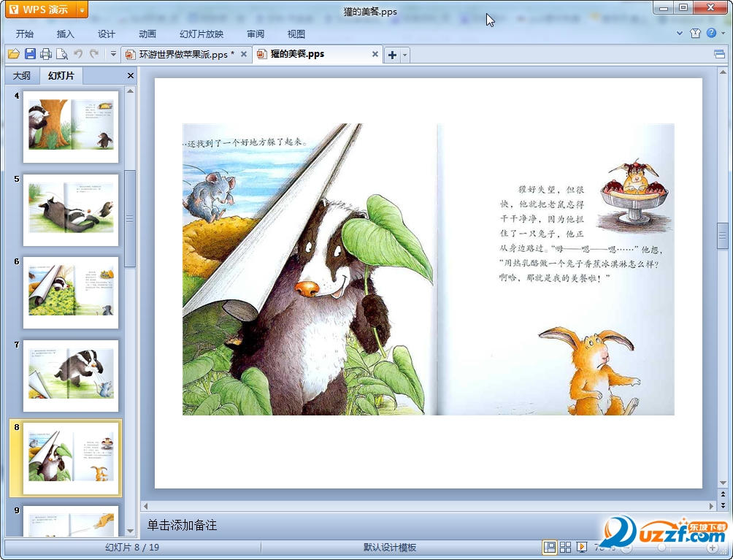The height and width of the screenshot is (560, 733).
Task: Open the 动画 menu tab
Action: [147, 34]
